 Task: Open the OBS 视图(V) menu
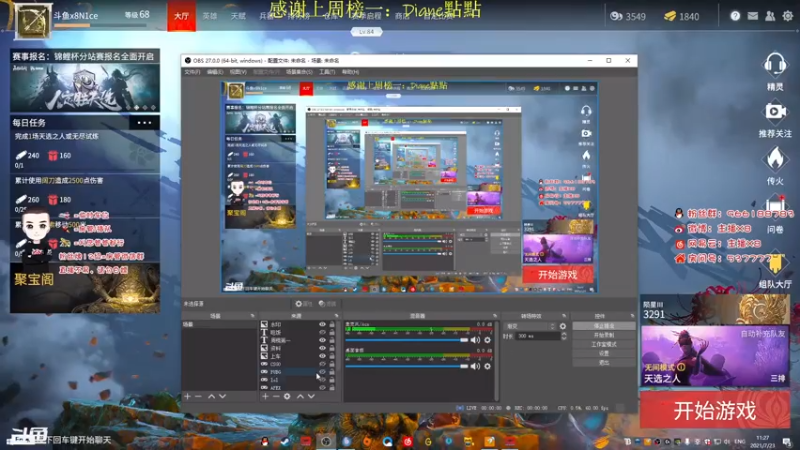click(238, 72)
